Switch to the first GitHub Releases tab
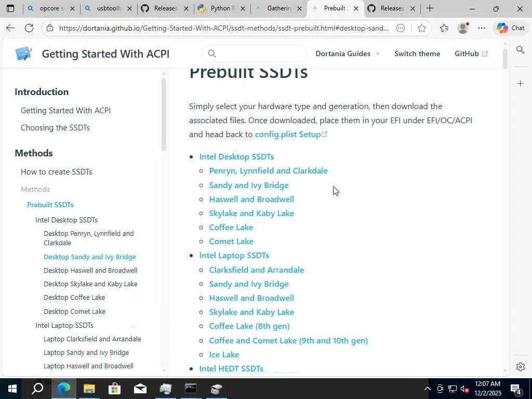Viewport: 532px width, 399px height. (x=165, y=8)
